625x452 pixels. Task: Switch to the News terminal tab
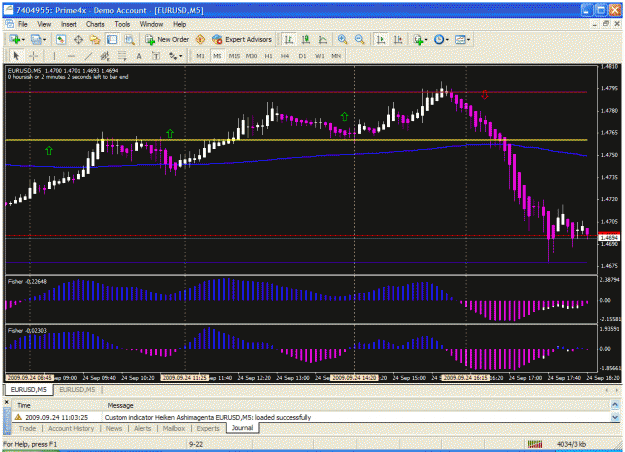[x=114, y=428]
